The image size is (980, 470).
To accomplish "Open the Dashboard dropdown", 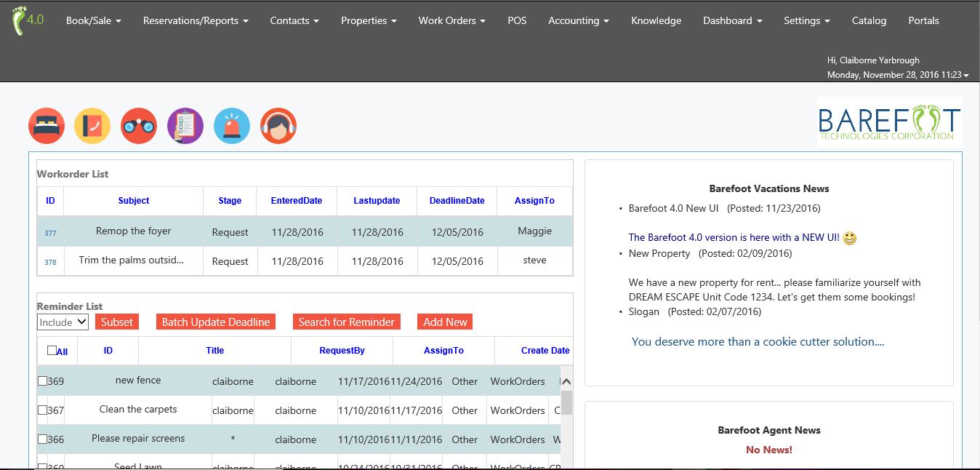I will [x=733, y=20].
